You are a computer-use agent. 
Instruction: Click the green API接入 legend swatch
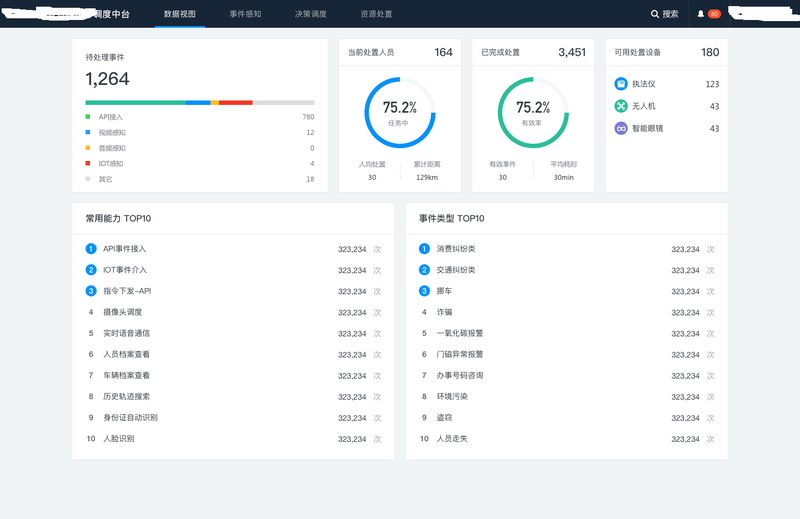88,117
